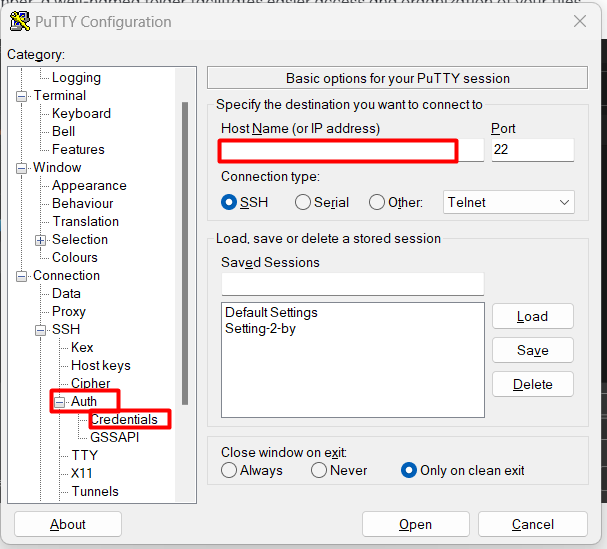This screenshot has height=549, width=607.
Task: Select Default Settings in the sessions list
Action: (x=271, y=312)
